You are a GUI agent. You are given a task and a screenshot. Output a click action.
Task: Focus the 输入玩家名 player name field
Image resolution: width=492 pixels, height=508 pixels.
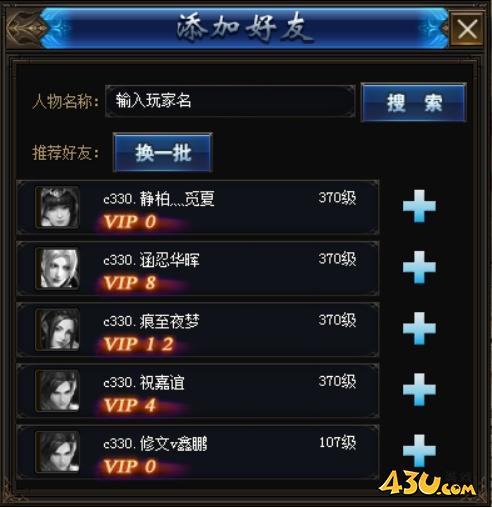(230, 101)
